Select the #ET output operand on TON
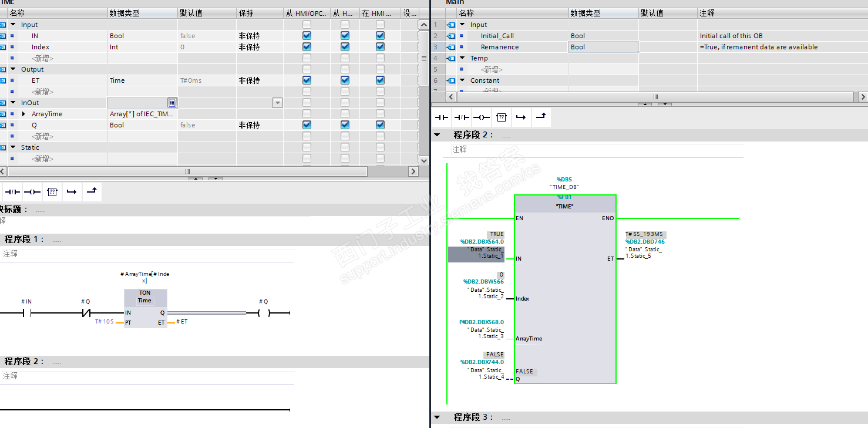This screenshot has width=868, height=428. point(182,322)
